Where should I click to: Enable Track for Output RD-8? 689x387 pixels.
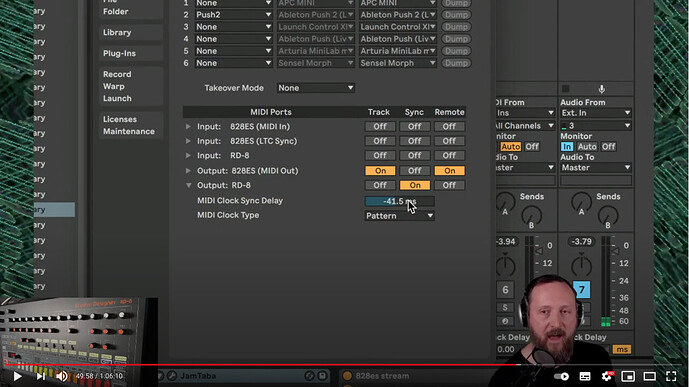point(380,185)
